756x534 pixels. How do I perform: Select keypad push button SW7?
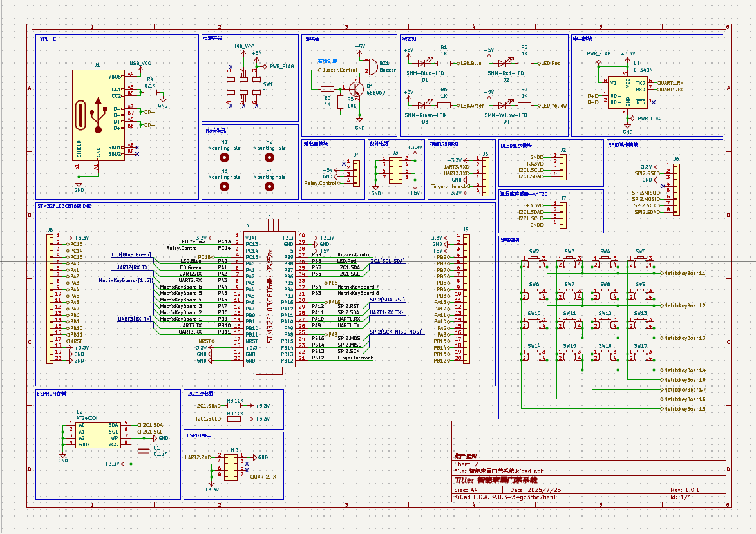click(x=569, y=295)
